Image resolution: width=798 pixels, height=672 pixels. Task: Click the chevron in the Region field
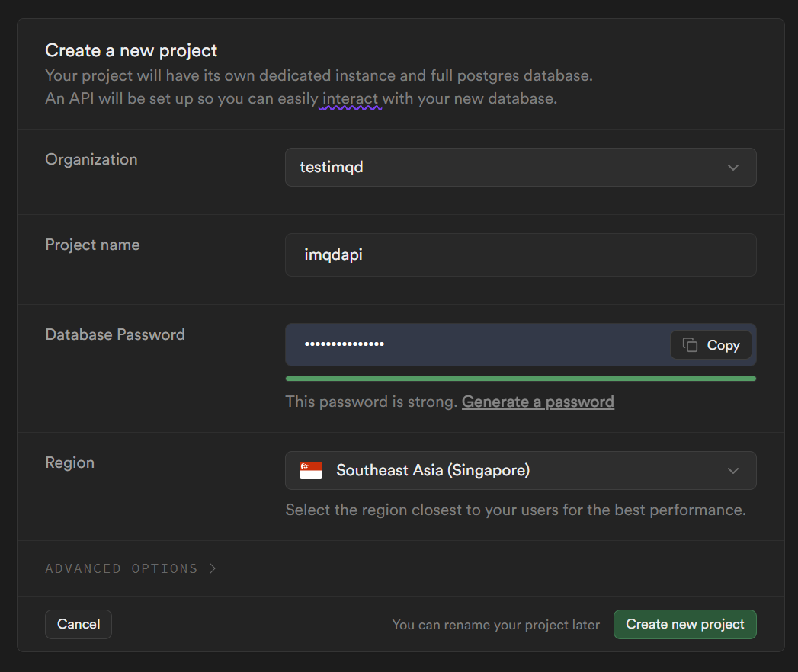733,470
